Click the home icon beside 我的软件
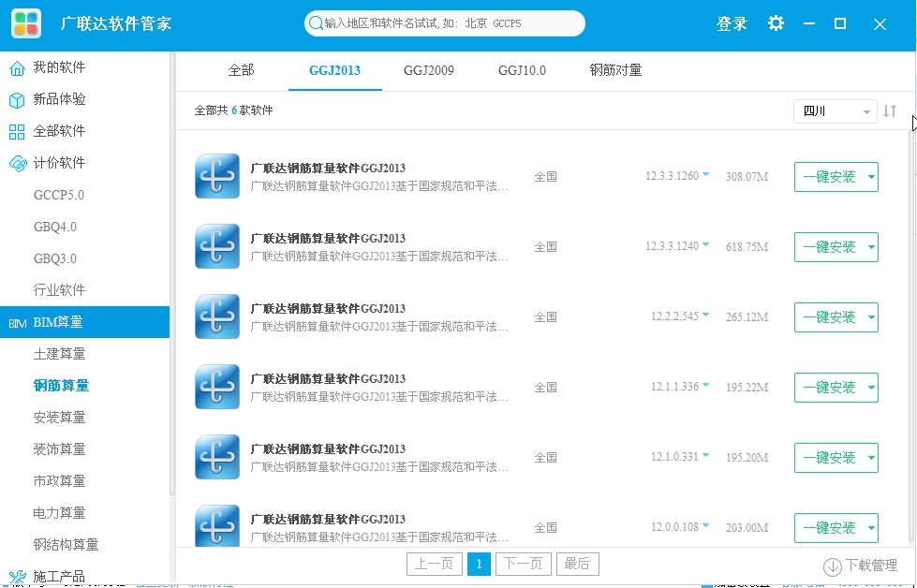The image size is (917, 588). pyautogui.click(x=17, y=67)
